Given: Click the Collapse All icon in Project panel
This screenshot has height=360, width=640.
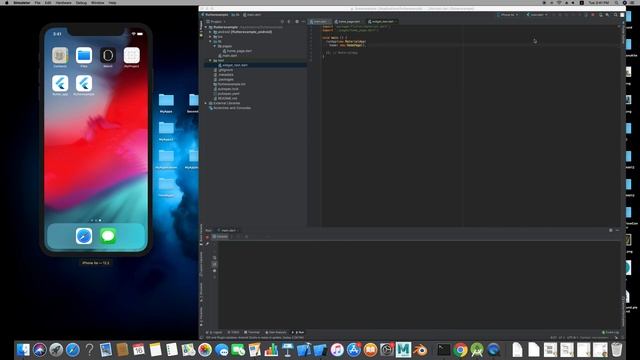Looking at the screenshot, I should point(289,21).
